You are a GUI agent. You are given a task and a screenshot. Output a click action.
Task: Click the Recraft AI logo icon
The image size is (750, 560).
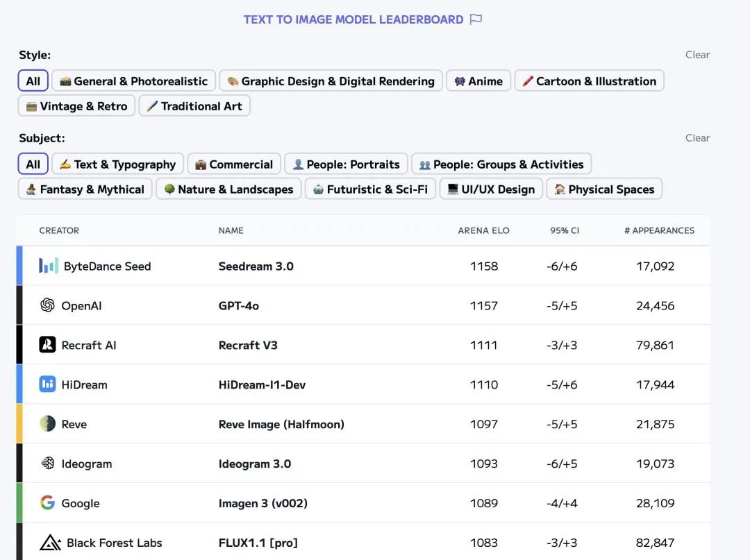pos(47,345)
